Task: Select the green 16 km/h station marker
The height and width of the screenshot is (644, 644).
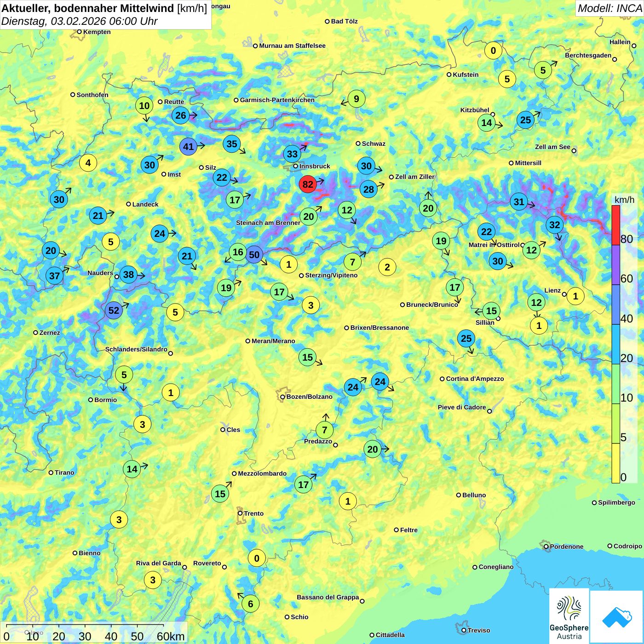Action: [x=238, y=252]
